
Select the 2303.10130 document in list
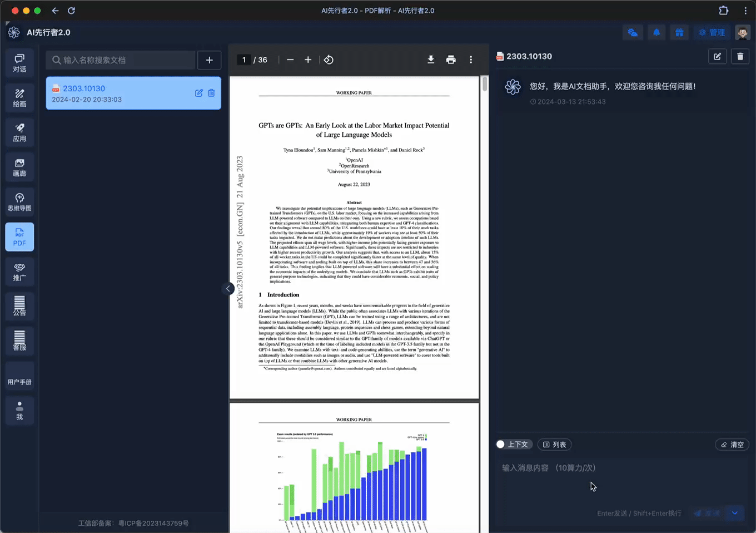(133, 93)
